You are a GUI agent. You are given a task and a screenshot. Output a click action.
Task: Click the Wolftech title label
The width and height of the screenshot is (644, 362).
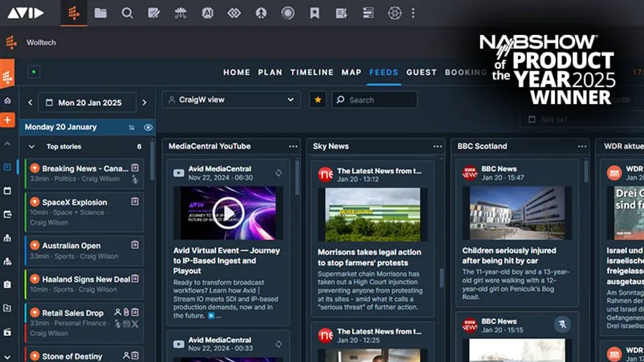[41, 42]
